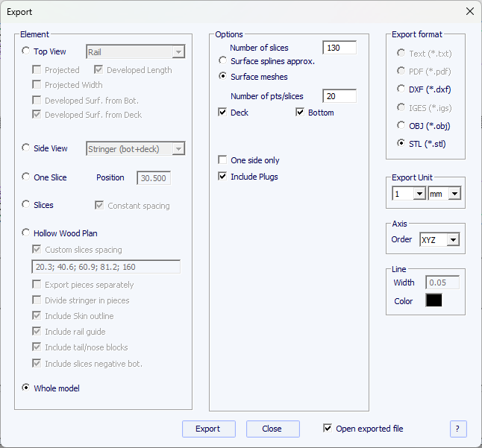The width and height of the screenshot is (482, 448).
Task: Enable Surface splines approx. option
Action: [222, 61]
